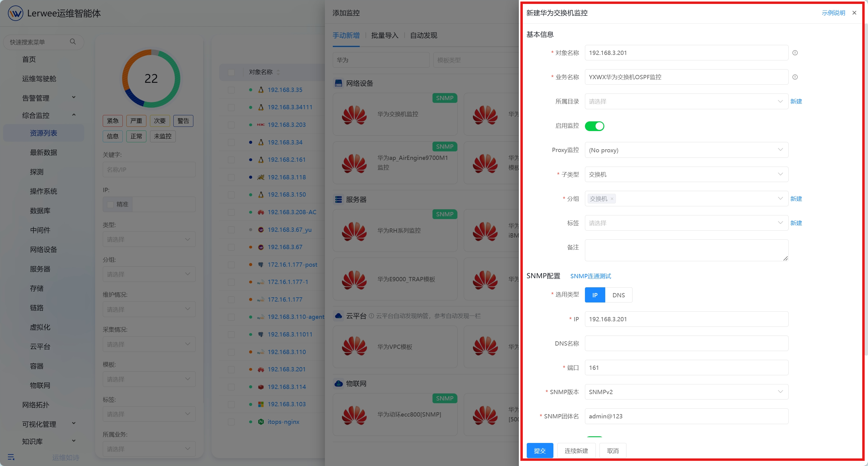Click the search icon in quick menu search
The image size is (868, 466).
point(73,42)
